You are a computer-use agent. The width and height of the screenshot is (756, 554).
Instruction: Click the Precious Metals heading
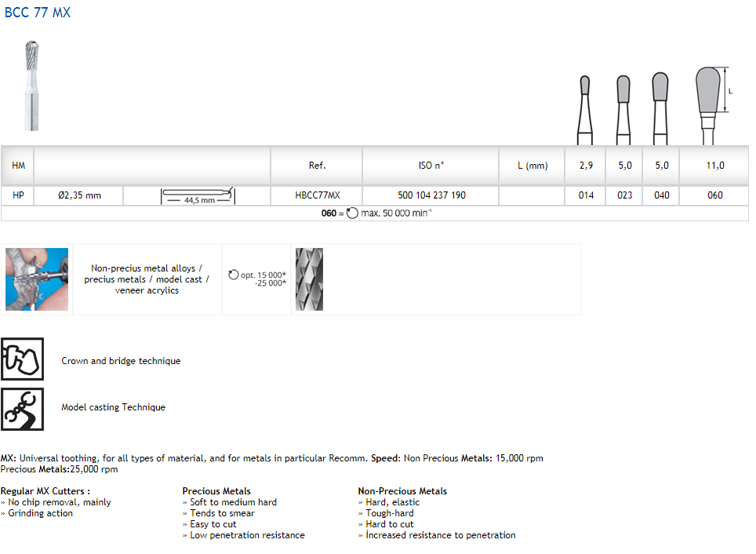216,491
